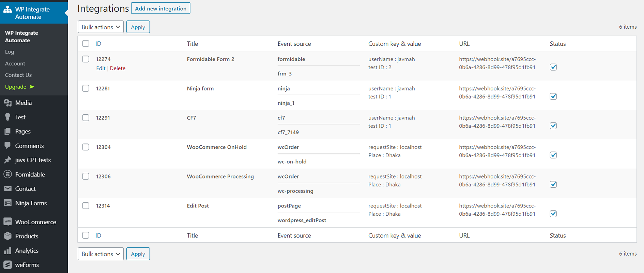This screenshot has width=644, height=273.
Task: Click the Comments bubble icon
Action: 7,146
